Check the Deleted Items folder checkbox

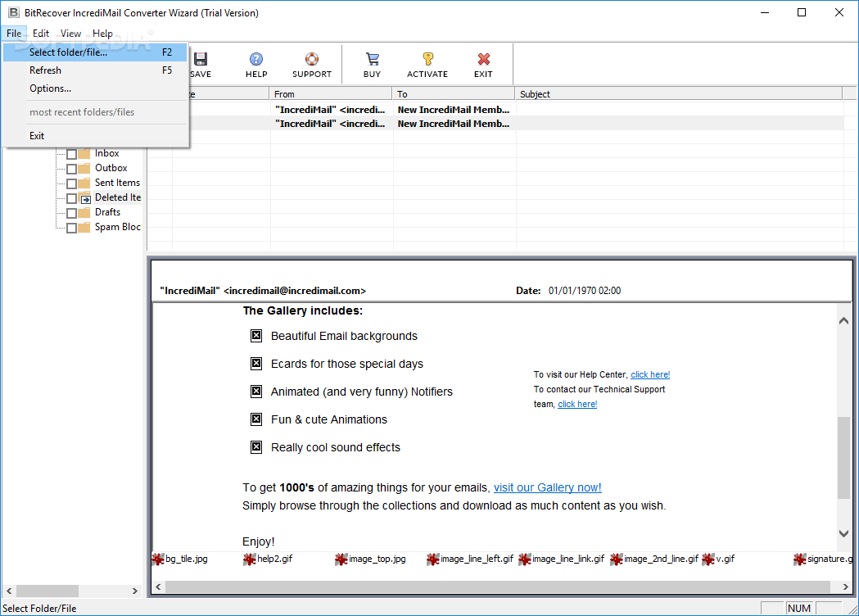coord(71,198)
